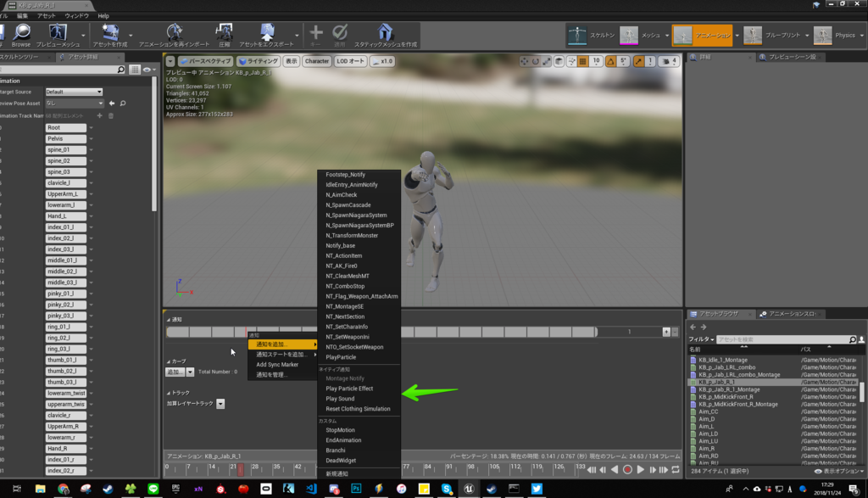Image resolution: width=868 pixels, height=498 pixels.
Task: Select 新規通知 new notify entry
Action: 337,473
